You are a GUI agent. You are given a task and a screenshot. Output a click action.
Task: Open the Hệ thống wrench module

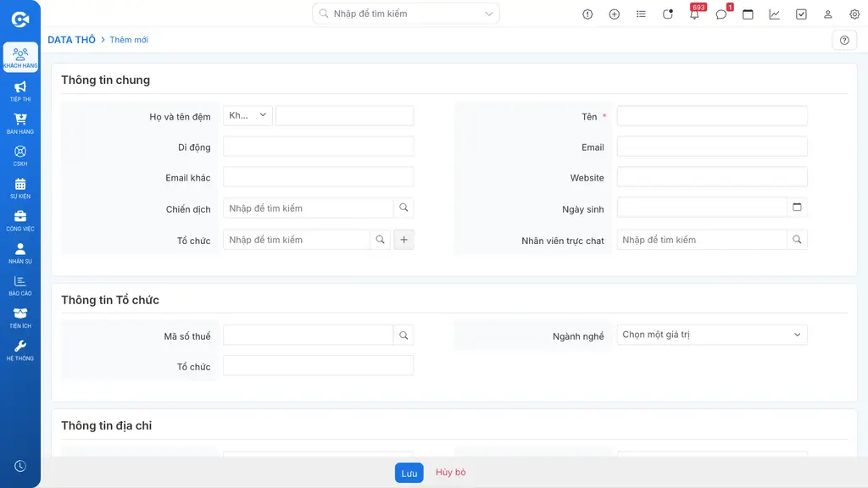pos(20,350)
